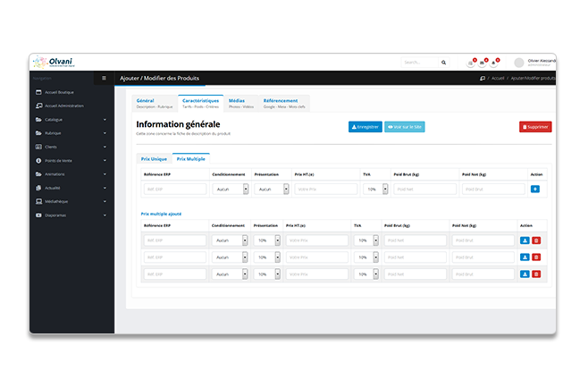Click Réf. ERP field in first added row
The width and height of the screenshot is (588, 388).
point(175,240)
